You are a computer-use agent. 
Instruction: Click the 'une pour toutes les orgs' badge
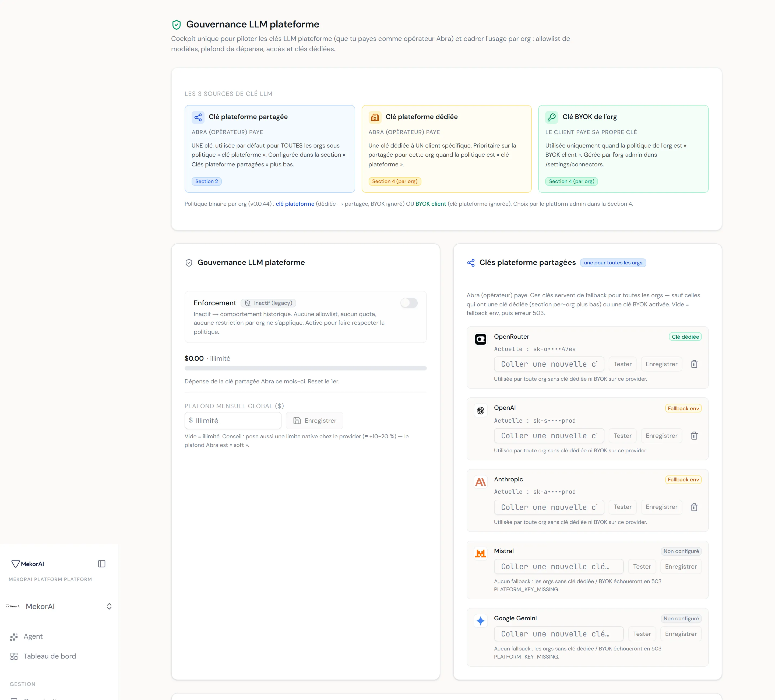tap(613, 263)
